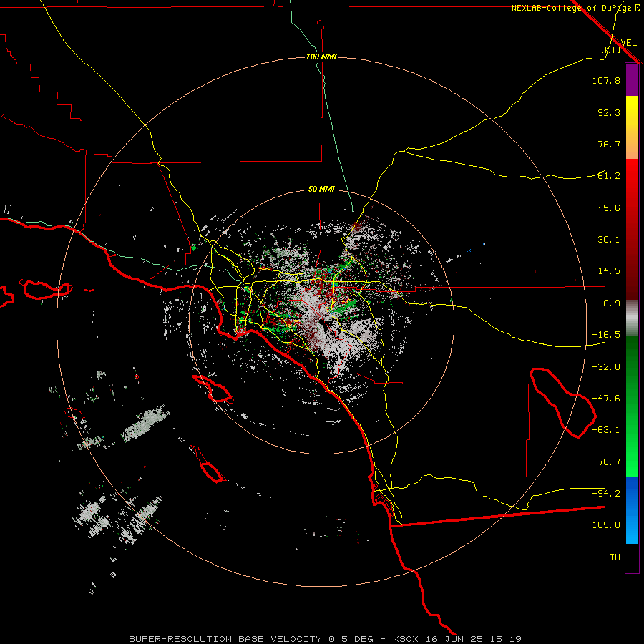The height and width of the screenshot is (644, 644).
Task: Click the 92.3 velocity scale value
Action: coord(609,112)
